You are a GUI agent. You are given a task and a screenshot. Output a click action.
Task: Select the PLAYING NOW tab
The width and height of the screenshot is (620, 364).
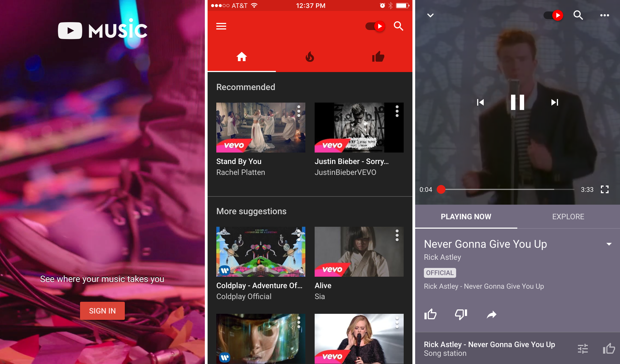(x=466, y=216)
